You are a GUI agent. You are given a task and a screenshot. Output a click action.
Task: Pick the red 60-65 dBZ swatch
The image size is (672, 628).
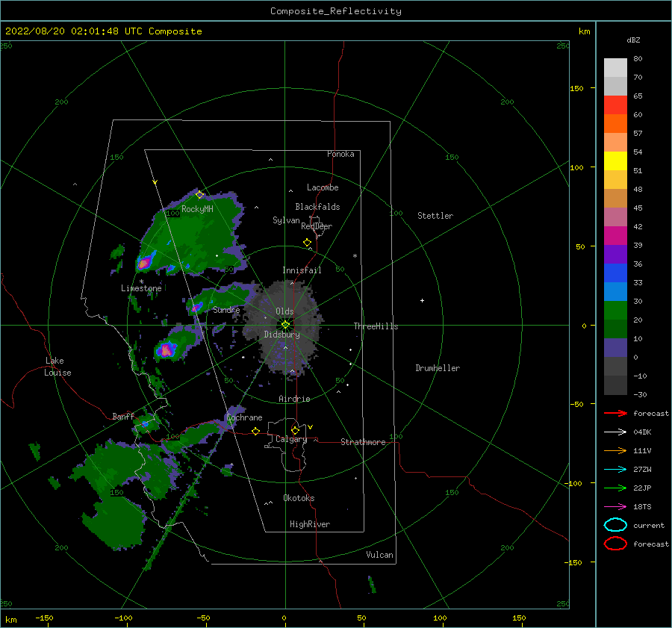point(615,105)
